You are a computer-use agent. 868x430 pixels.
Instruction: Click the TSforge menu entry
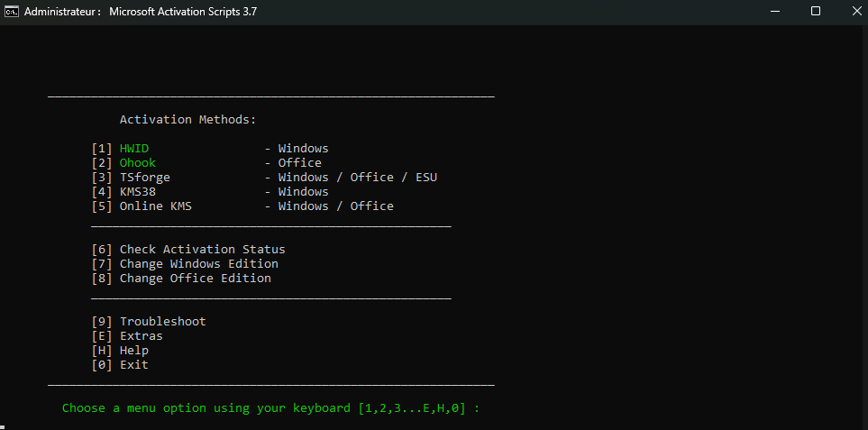click(144, 178)
